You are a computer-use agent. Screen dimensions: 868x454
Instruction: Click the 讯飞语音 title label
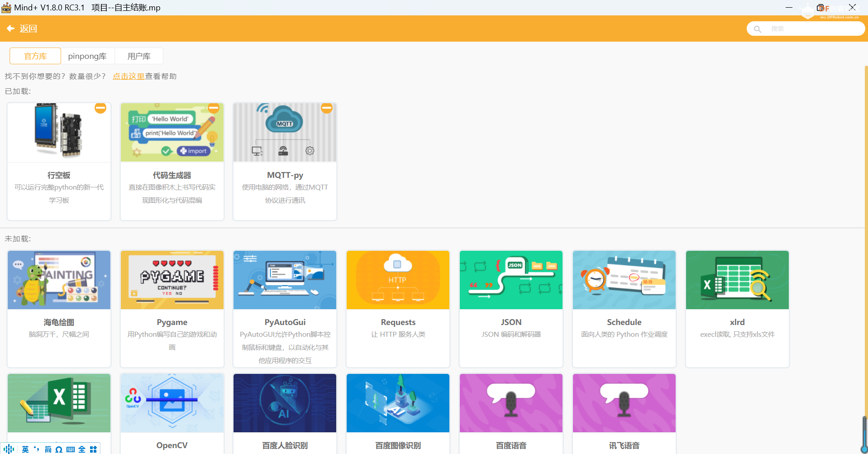click(624, 445)
